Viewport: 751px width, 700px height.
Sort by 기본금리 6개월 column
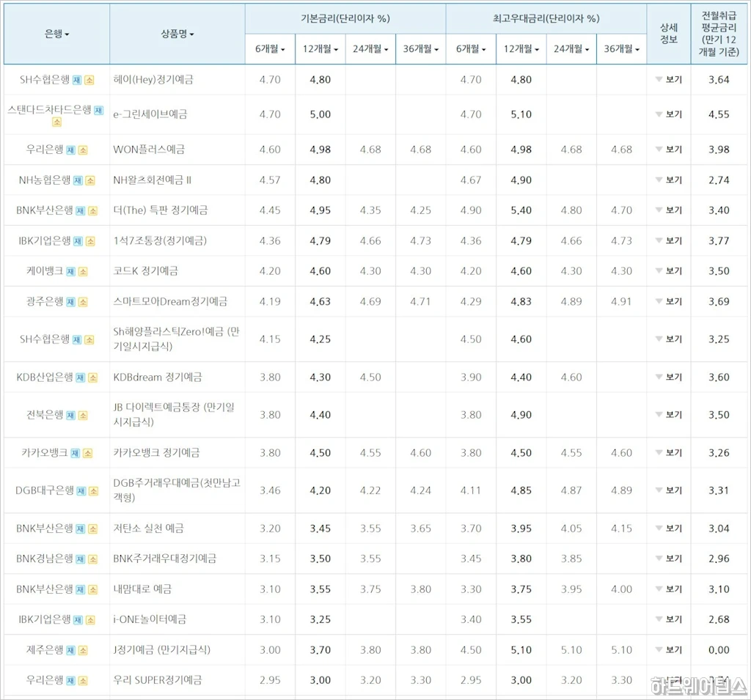click(270, 49)
